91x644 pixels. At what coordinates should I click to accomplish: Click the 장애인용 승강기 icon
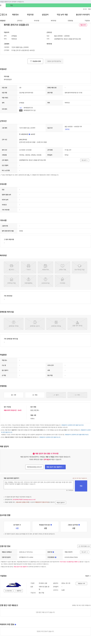point(35,324)
